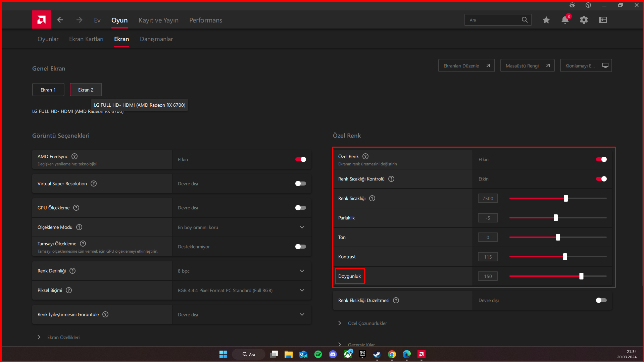Open Ekran Kartları sub-tab
The image size is (644, 362).
(x=86, y=39)
